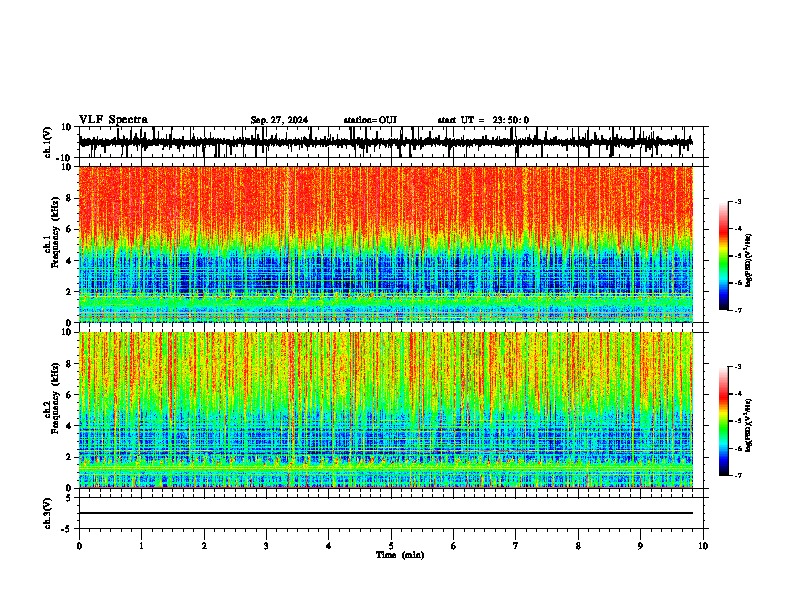Click time axis tick label '3'

266,546
